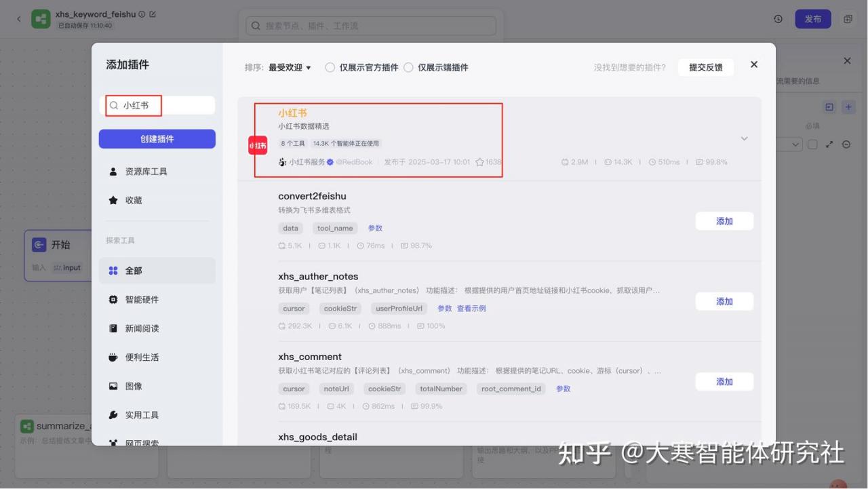Click the 提交反馈 button
The width and height of the screenshot is (868, 489).
[x=706, y=67]
